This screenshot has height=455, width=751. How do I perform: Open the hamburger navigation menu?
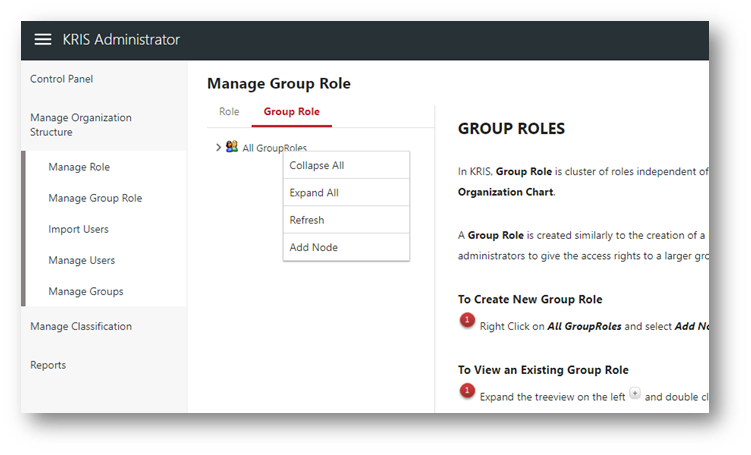tap(43, 39)
